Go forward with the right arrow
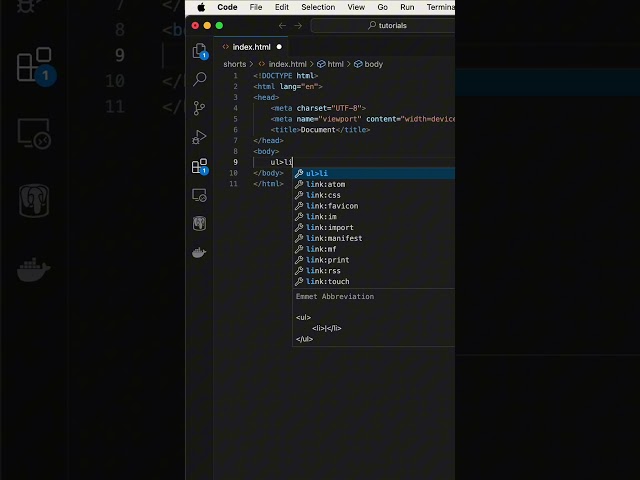Image resolution: width=640 pixels, height=480 pixels. [x=298, y=26]
